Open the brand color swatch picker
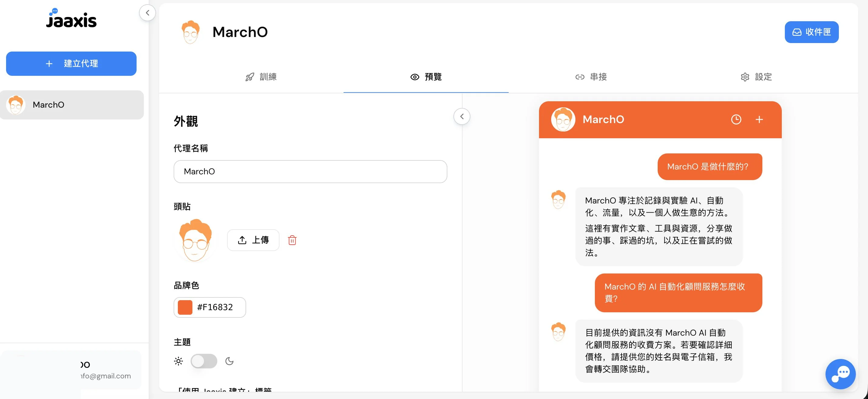868x399 pixels. click(x=185, y=307)
